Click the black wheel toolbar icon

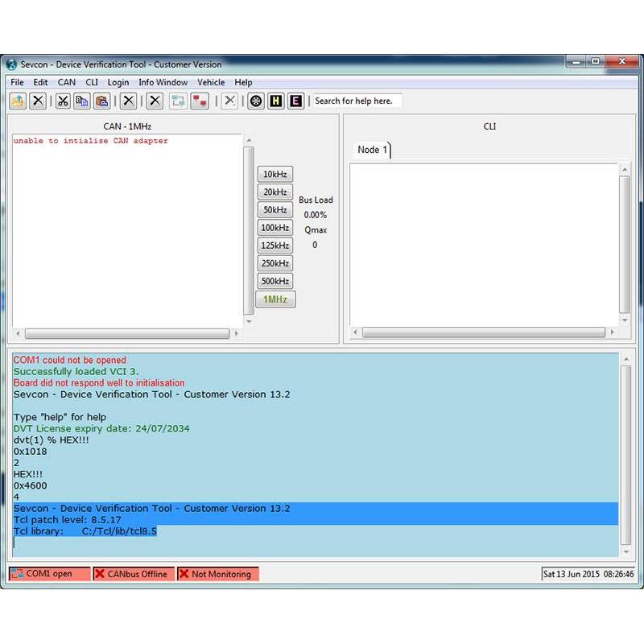256,101
